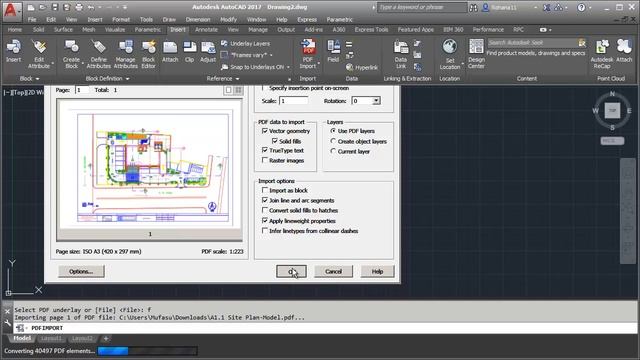Open the Frames vary dropdown

pyautogui.click(x=271, y=55)
